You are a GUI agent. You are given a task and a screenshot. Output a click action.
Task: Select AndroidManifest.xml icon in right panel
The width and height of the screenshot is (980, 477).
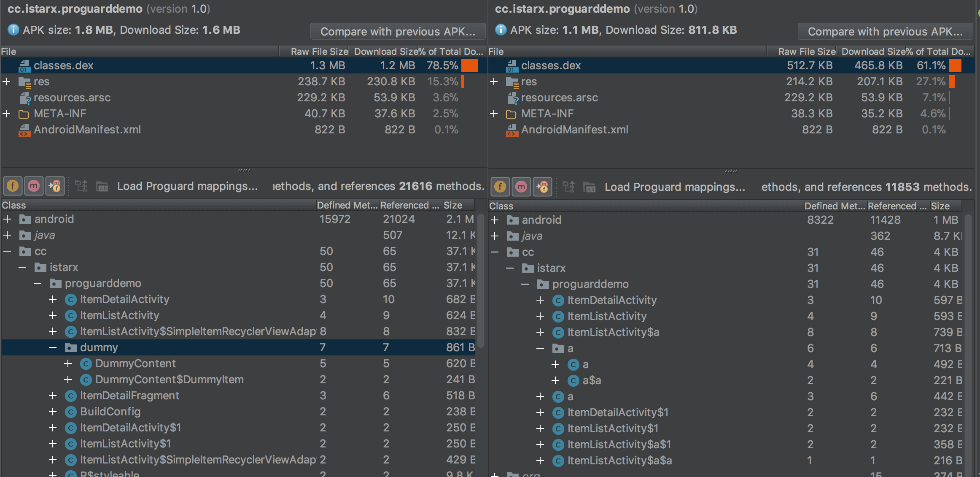(512, 130)
